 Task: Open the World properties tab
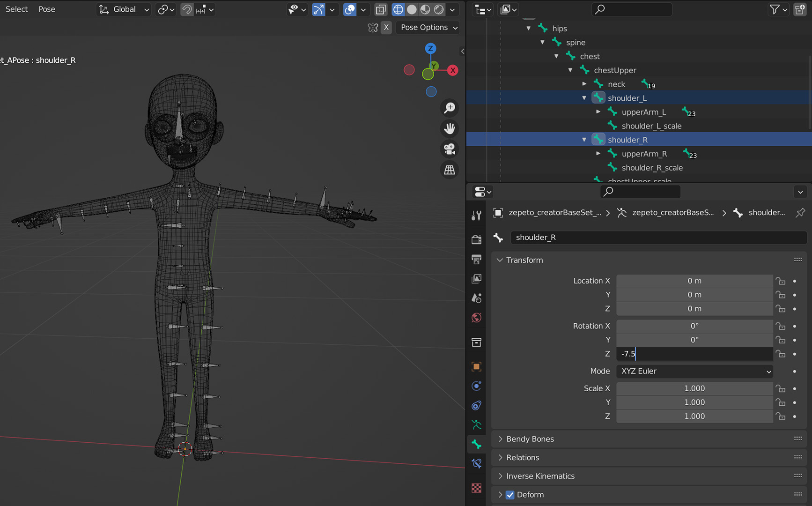pos(476,318)
